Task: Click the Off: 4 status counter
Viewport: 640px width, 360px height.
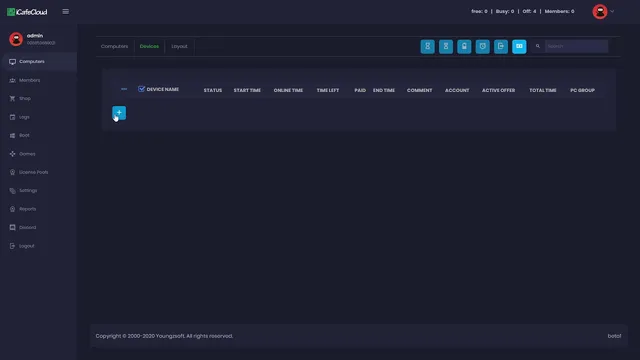Action: [529, 11]
